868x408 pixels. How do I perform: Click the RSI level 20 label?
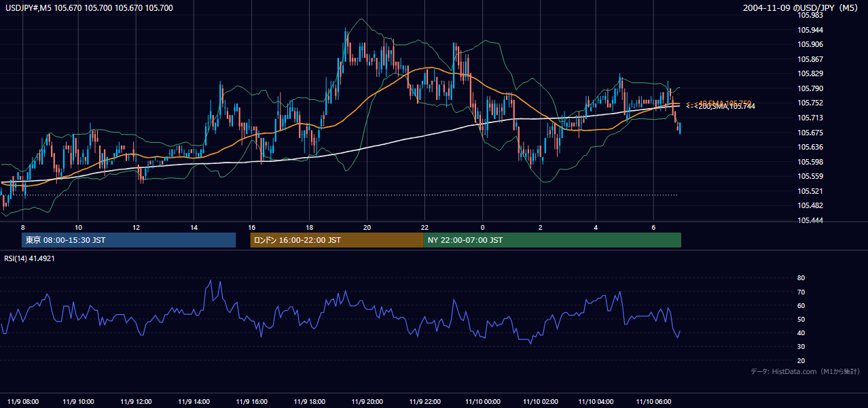(801, 360)
